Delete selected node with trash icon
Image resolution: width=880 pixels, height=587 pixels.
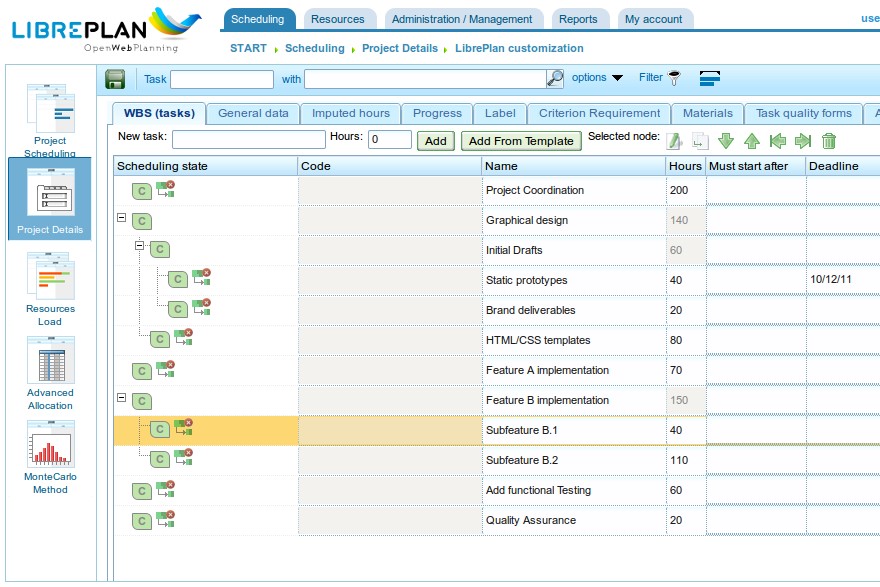829,141
